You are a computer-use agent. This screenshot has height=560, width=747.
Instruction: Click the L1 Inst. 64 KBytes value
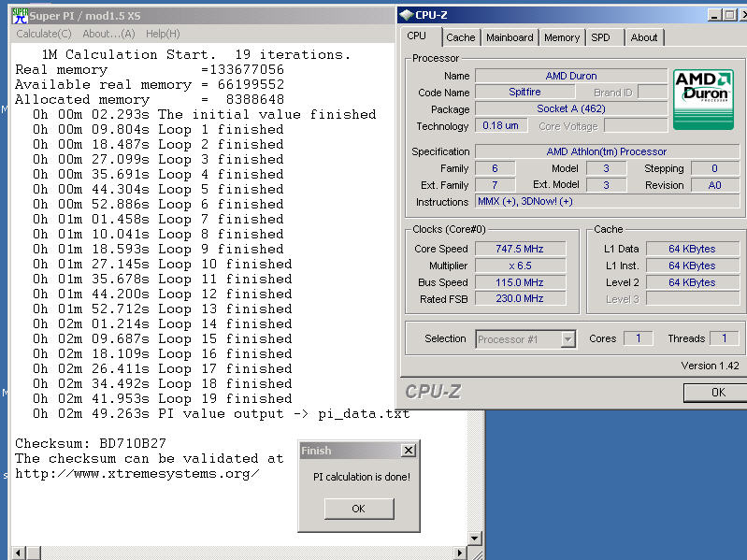[x=693, y=266]
